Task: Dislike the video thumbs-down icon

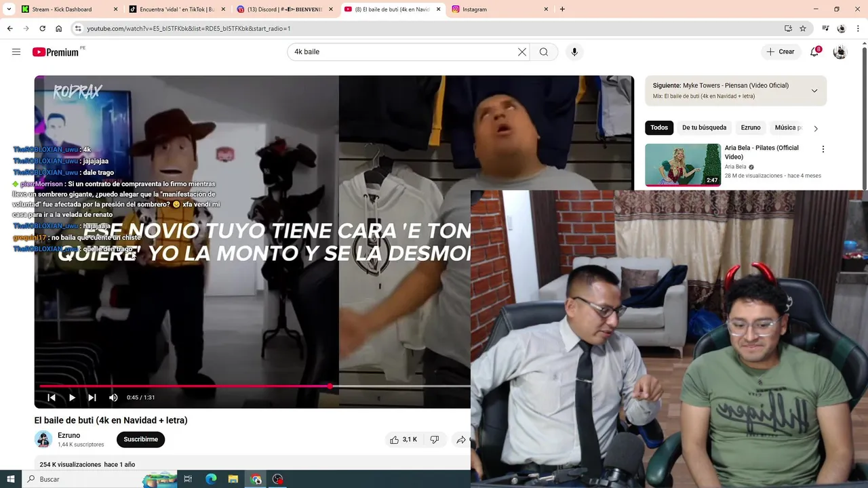Action: coord(435,440)
